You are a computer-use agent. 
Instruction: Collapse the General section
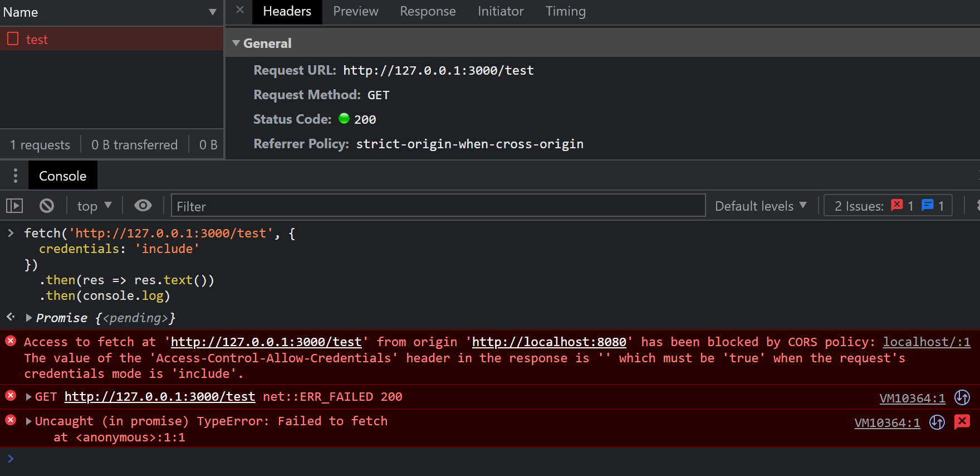(236, 43)
